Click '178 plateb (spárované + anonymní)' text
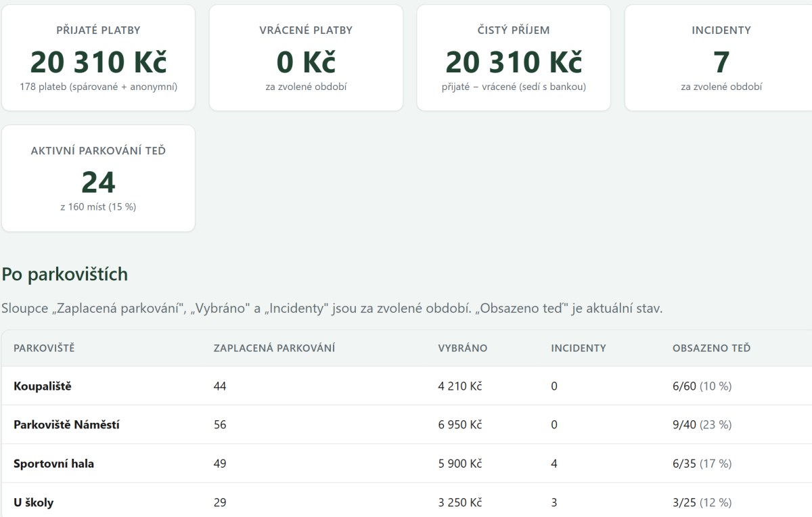 click(x=98, y=87)
